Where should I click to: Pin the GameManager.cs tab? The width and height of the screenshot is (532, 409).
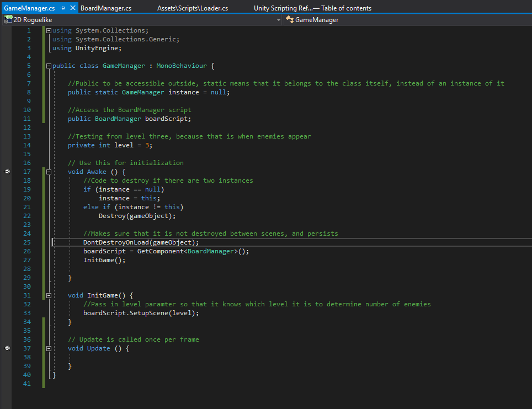click(x=62, y=8)
